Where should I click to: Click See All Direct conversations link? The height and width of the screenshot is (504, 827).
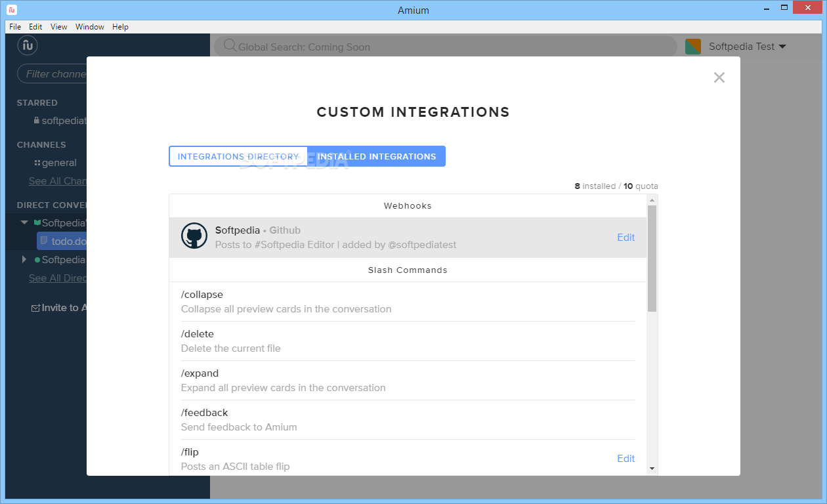pos(58,278)
